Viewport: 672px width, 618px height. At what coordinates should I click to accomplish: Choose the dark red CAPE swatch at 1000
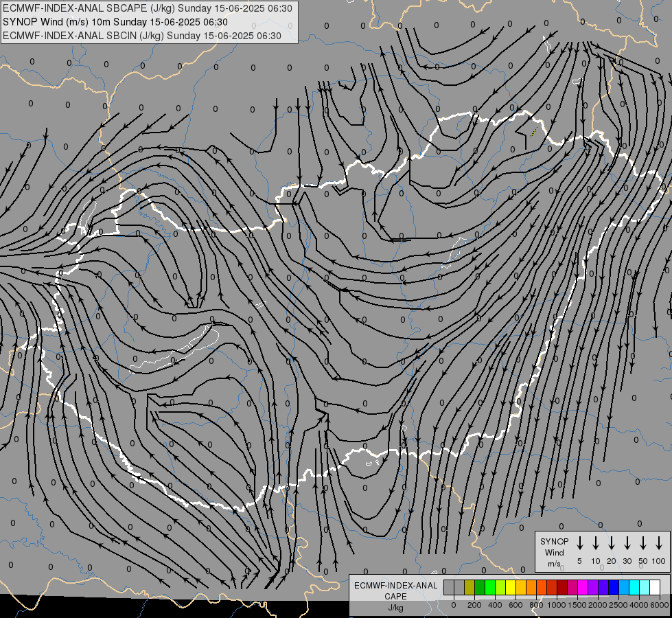[562, 587]
